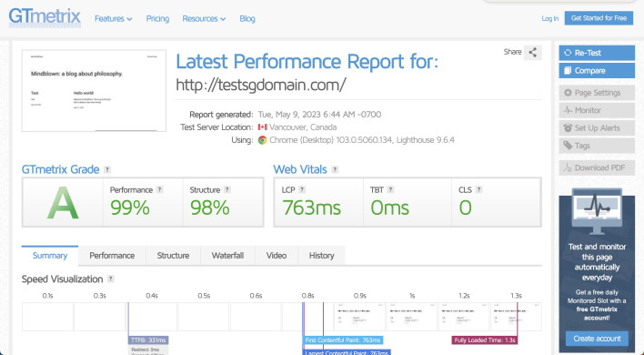This screenshot has height=355, width=644.
Task: Open the Blog link
Action: pos(247,19)
